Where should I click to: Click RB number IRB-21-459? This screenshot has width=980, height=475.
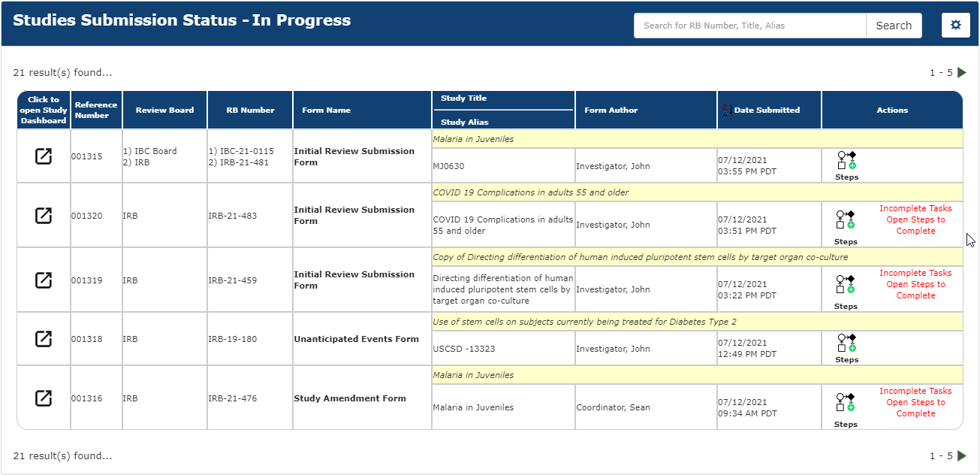click(232, 280)
